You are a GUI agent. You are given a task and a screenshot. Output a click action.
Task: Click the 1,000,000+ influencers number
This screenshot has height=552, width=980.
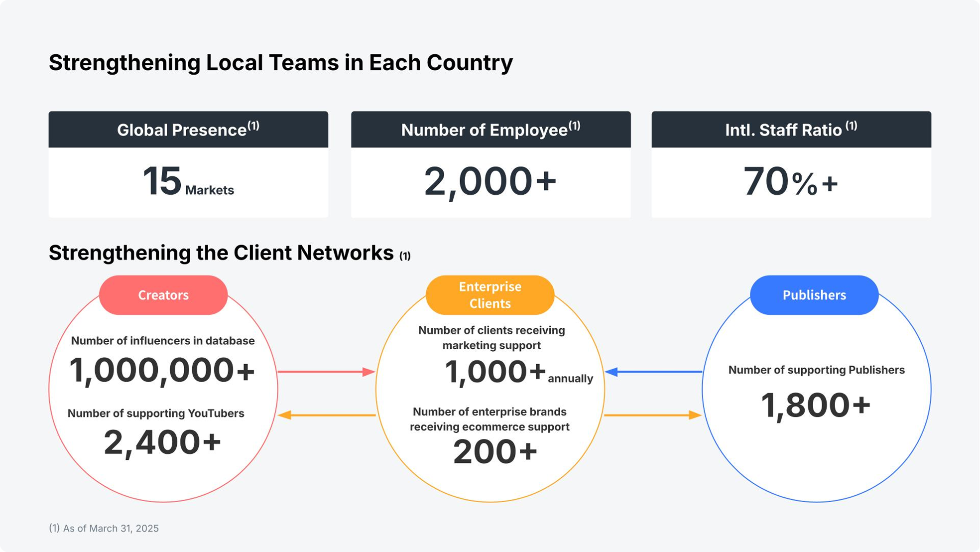(x=162, y=371)
